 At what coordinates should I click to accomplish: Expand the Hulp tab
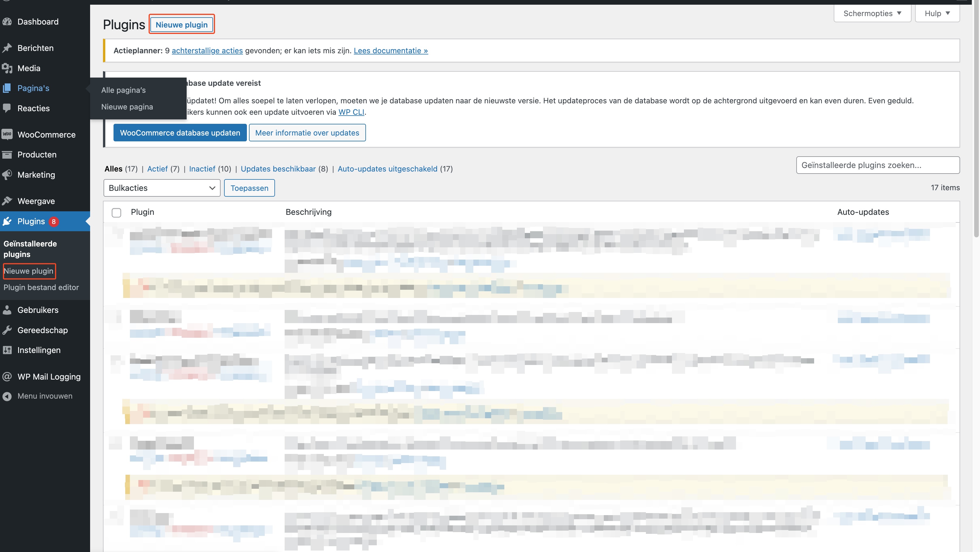[x=937, y=13]
